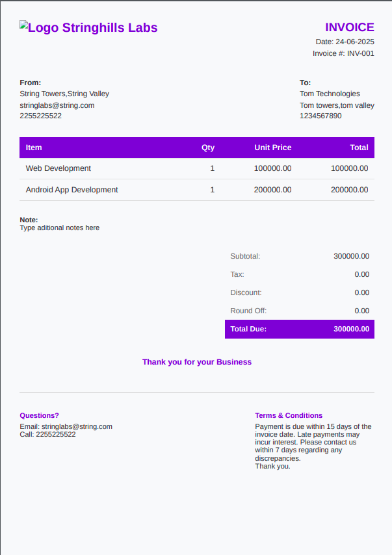Screen dimensions: 392x555
Task: Select the Web Development row item
Action: point(59,168)
